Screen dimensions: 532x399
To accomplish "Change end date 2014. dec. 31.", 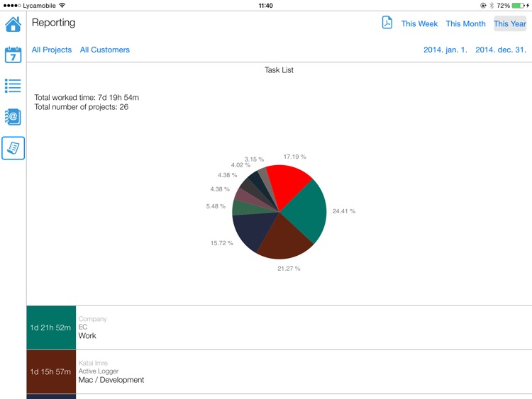I will (501, 50).
